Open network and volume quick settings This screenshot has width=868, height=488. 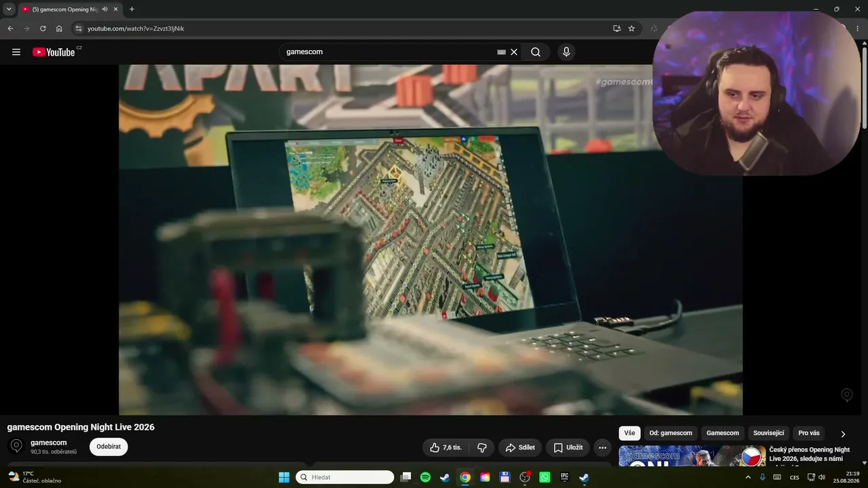tap(816, 477)
